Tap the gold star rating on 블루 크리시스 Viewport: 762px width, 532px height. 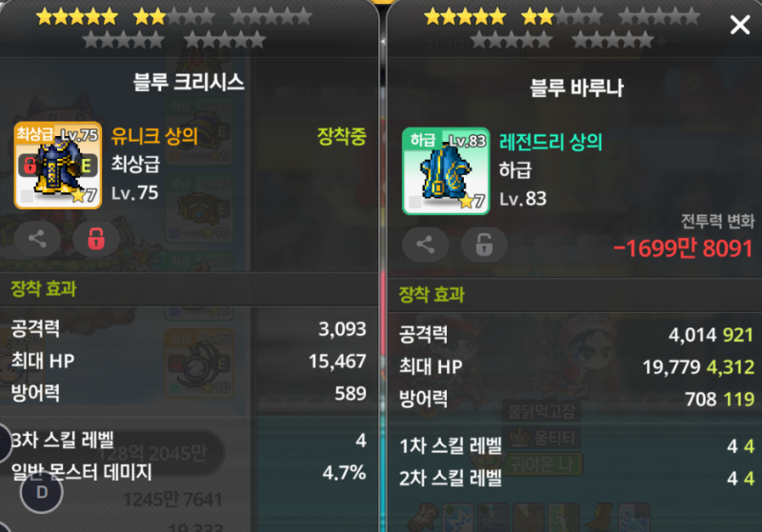click(174, 29)
